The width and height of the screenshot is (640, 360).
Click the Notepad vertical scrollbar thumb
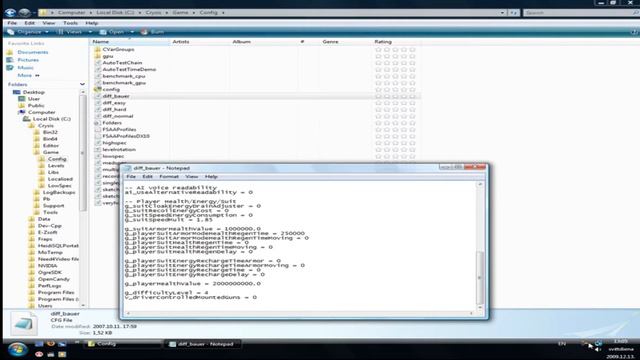(480, 278)
